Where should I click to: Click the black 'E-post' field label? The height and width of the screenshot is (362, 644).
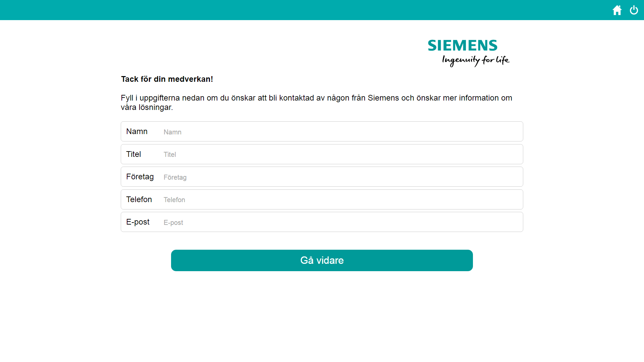tap(138, 222)
